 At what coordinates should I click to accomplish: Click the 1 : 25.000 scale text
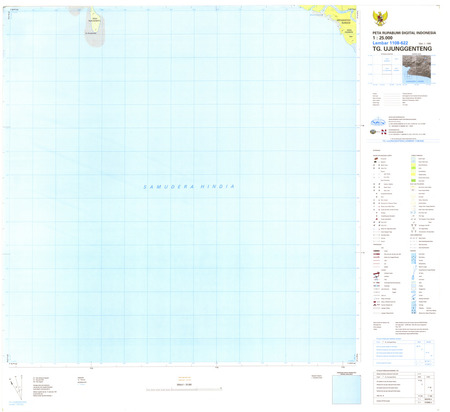382,38
